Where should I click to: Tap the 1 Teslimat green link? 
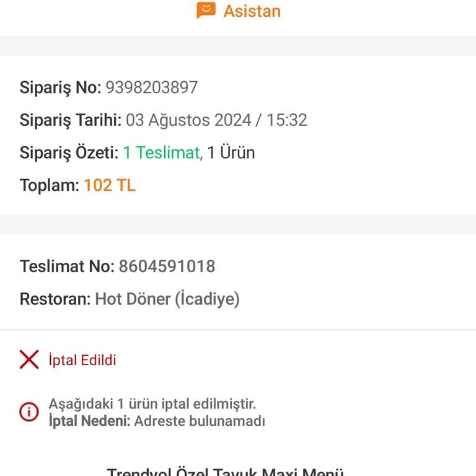[163, 152]
